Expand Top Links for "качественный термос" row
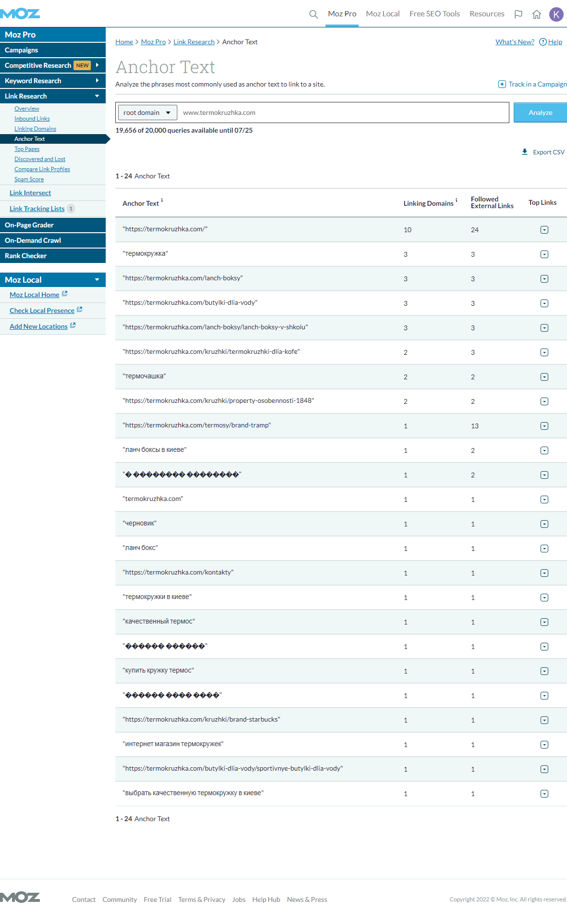Image resolution: width=567 pixels, height=924 pixels. coord(544,622)
